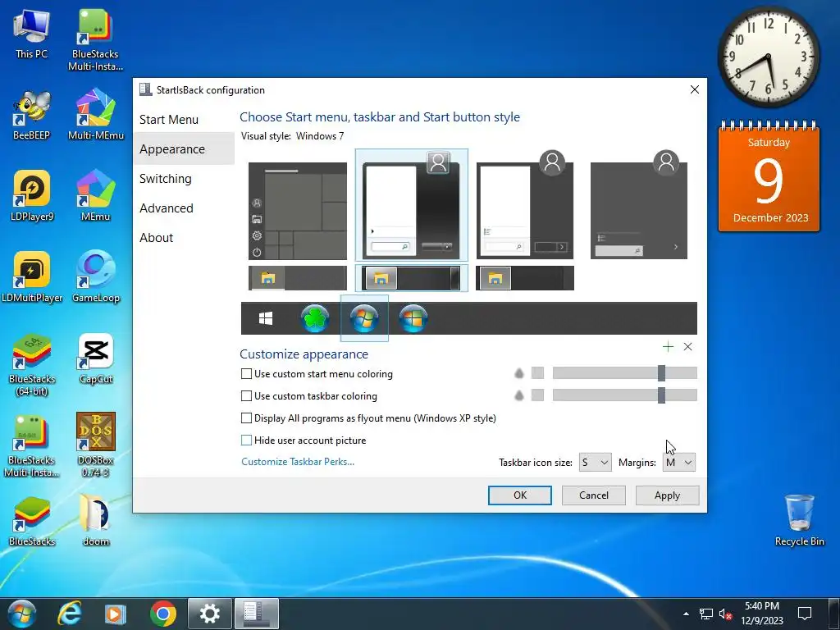Click StartIsBack configuration taskbar button
The width and height of the screenshot is (840, 630).
(x=257, y=614)
